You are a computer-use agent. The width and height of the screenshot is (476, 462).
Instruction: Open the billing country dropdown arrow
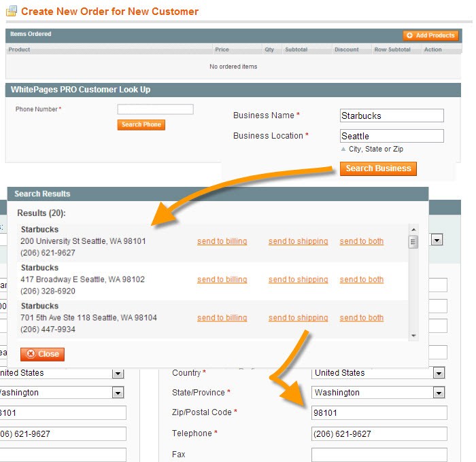pyautogui.click(x=118, y=373)
